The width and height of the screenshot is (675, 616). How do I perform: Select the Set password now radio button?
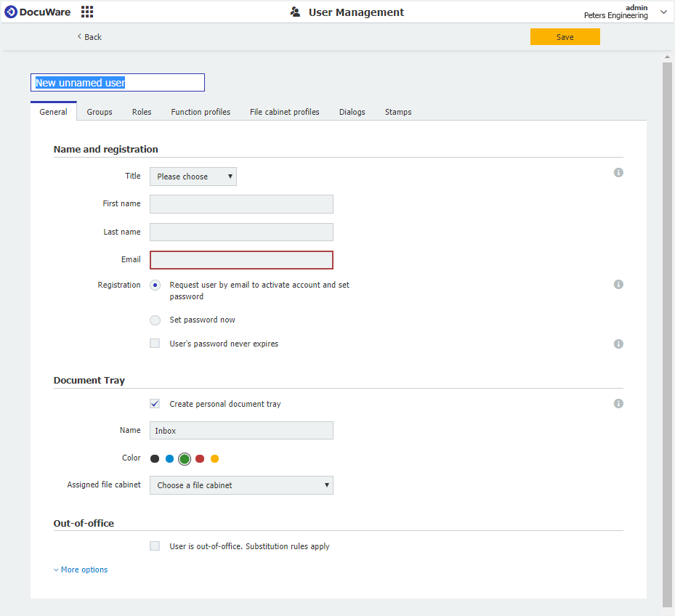[x=155, y=320]
